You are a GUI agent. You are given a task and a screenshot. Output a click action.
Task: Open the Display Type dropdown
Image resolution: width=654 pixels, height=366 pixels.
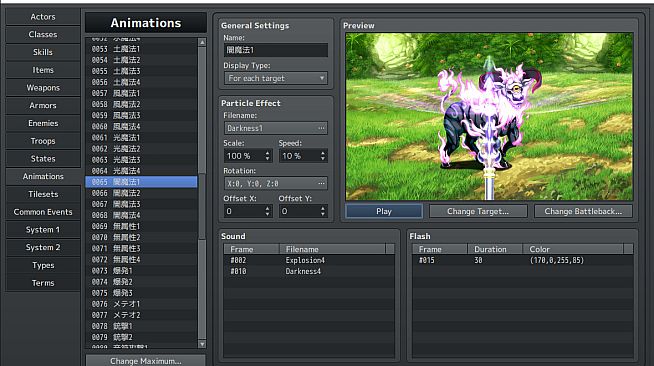(x=276, y=78)
